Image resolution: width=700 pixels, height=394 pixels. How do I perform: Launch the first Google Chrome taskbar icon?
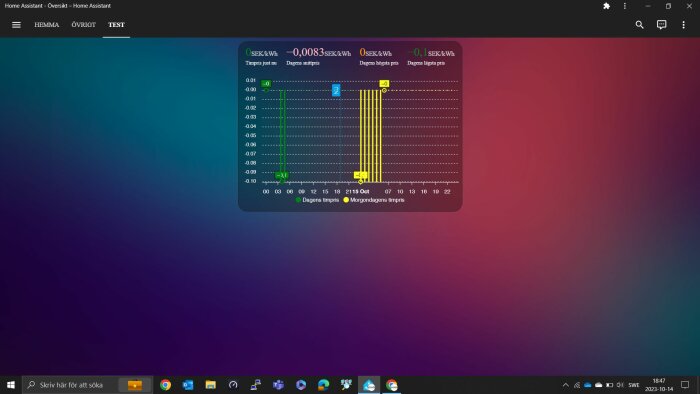click(165, 385)
